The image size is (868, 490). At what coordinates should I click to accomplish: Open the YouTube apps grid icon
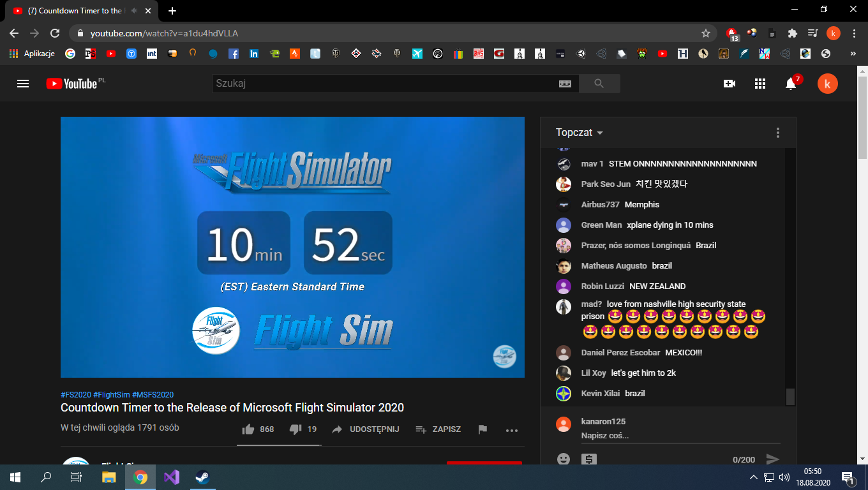click(x=759, y=84)
